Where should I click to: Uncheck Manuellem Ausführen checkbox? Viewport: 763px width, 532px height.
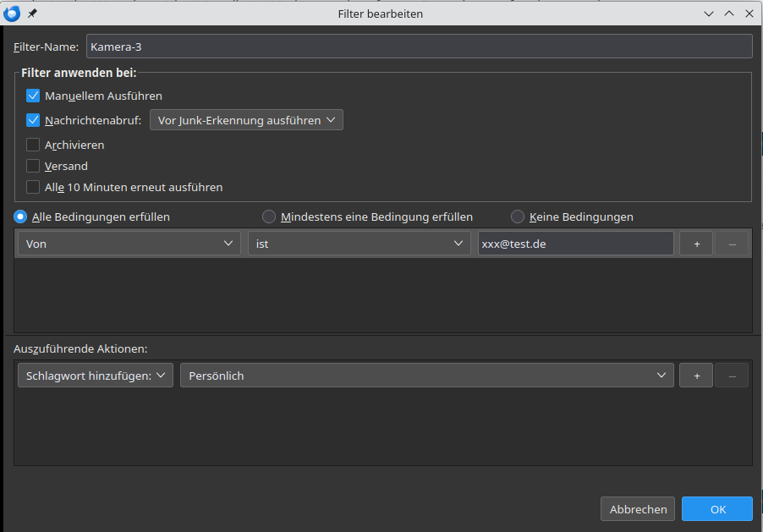pos(33,96)
